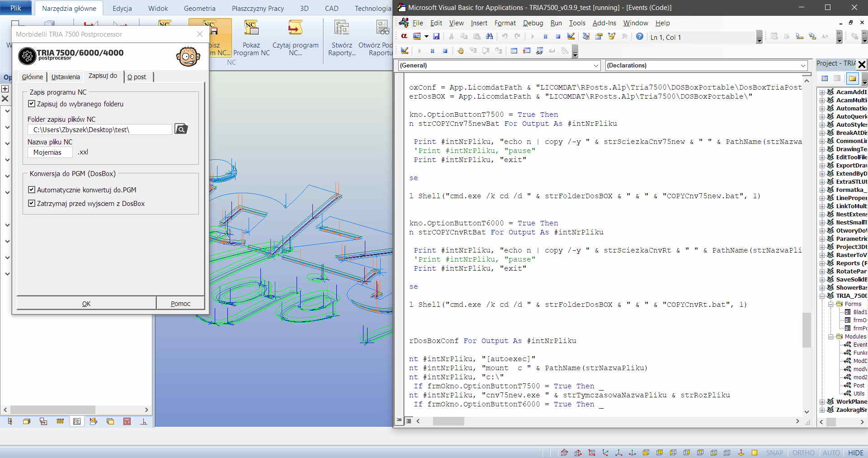Open the Add-Ins menu in VBA editor
Screen dimensions: 868x458
[x=604, y=23]
